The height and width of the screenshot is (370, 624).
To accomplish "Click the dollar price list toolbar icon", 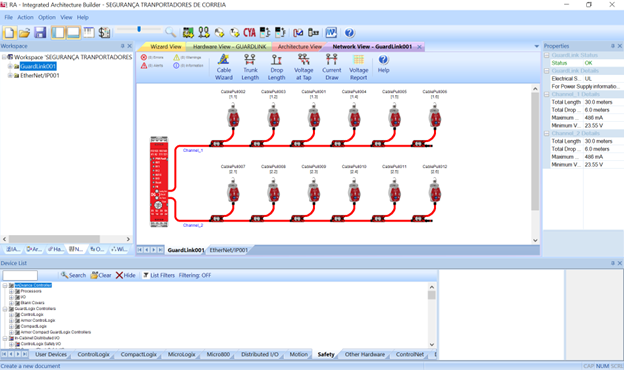I will pos(104,33).
